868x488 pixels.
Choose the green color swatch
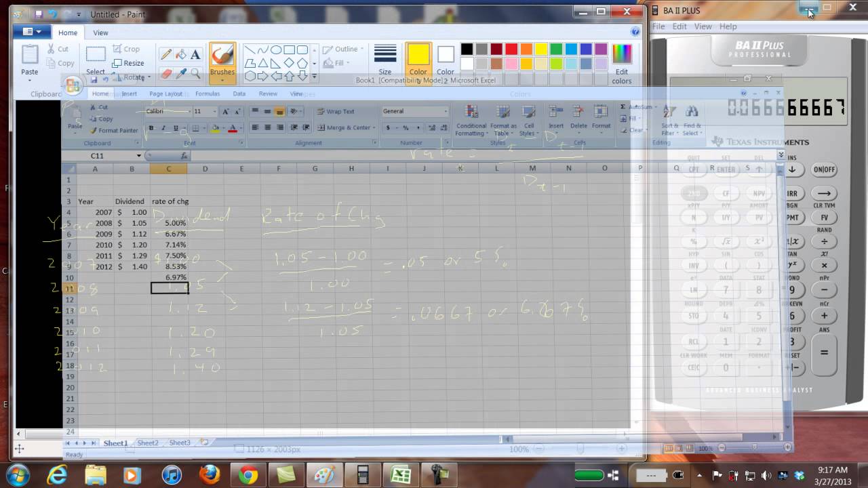(x=556, y=49)
